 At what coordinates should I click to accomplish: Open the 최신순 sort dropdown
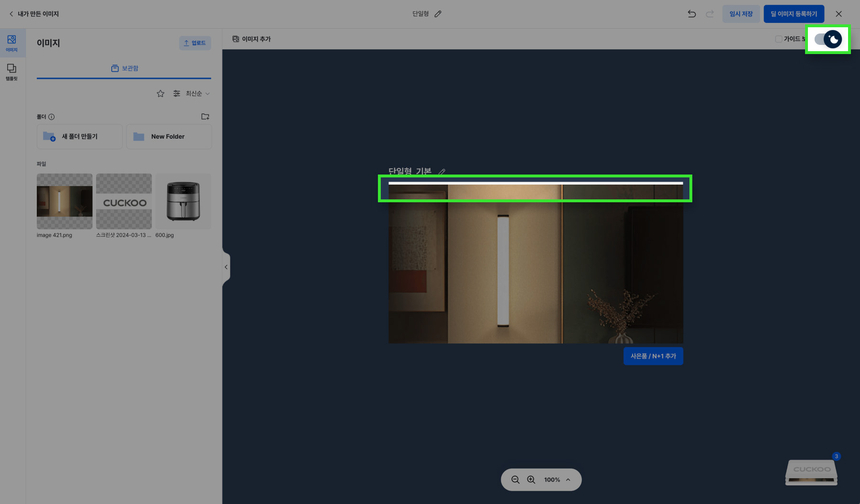(x=192, y=94)
